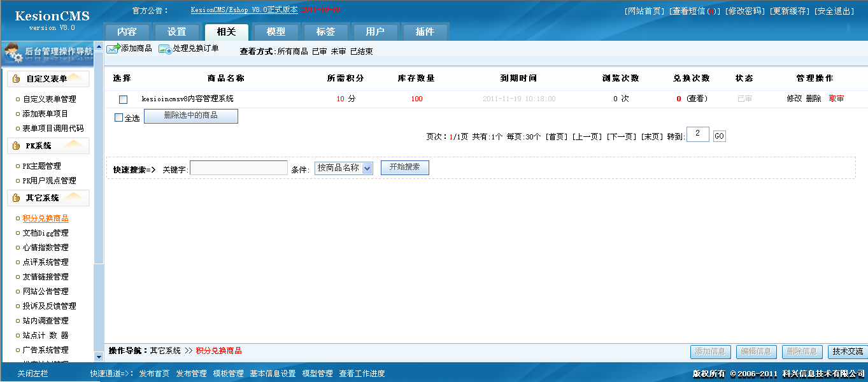
Task: Switch to the 用户 tab
Action: pos(375,31)
